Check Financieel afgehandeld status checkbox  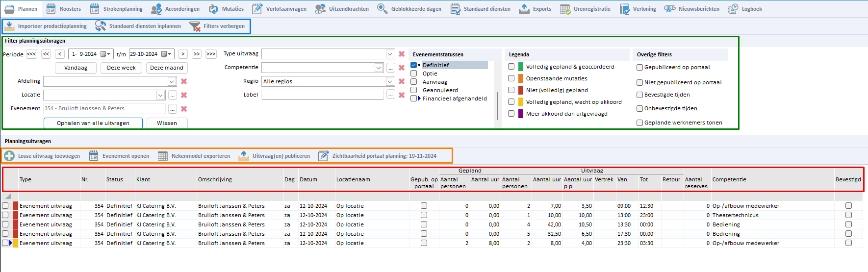[414, 99]
